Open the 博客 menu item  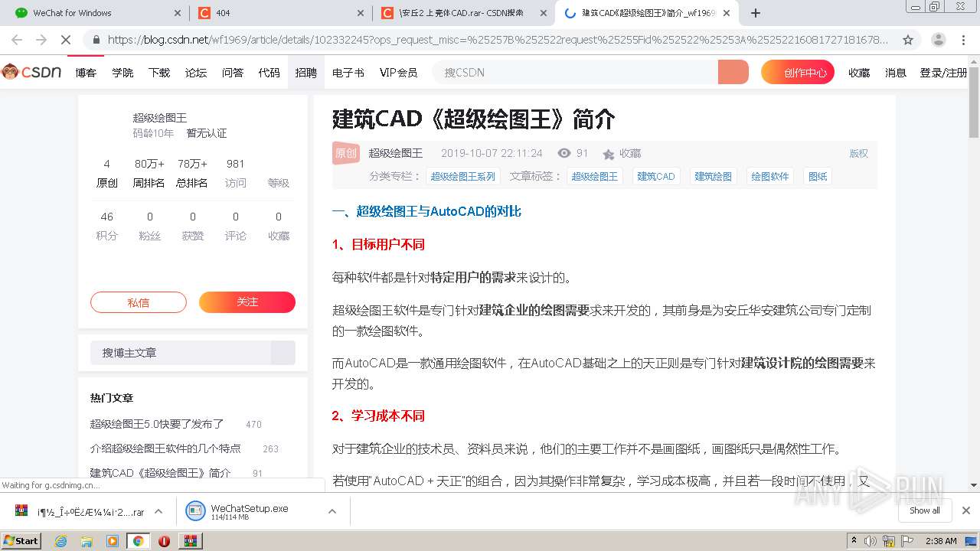(86, 73)
